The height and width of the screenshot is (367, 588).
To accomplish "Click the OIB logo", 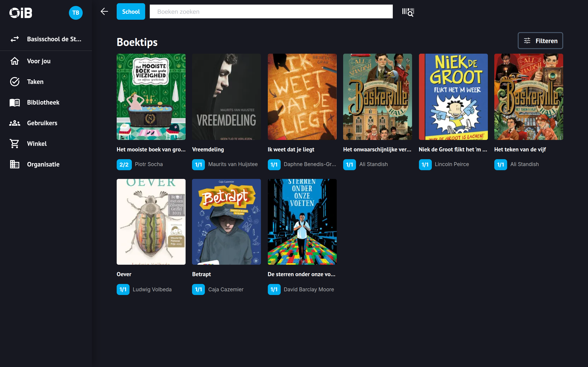I will (21, 13).
